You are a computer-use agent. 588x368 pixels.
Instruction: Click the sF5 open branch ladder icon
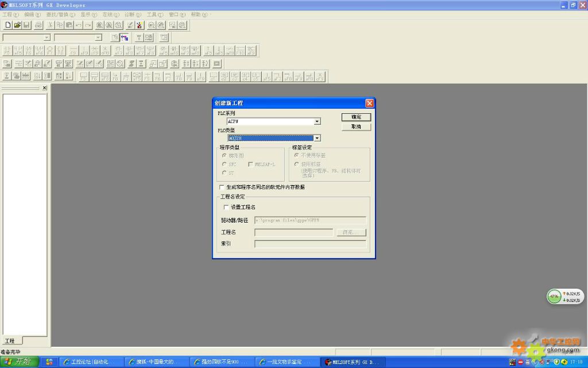click(18, 51)
